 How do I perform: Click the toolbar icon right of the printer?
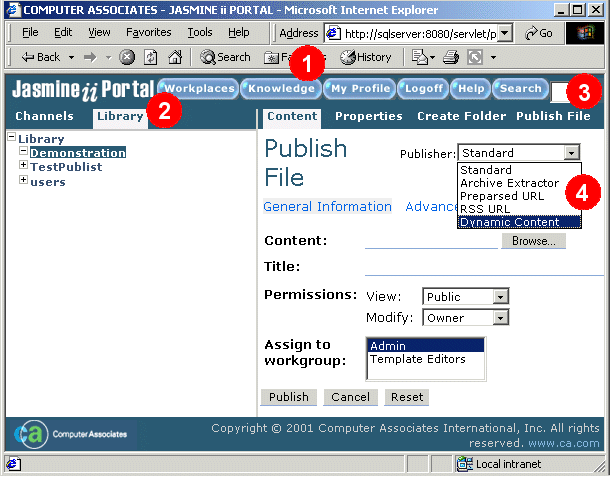coord(475,58)
